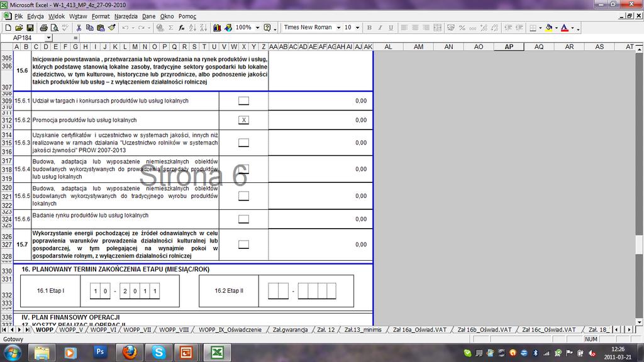This screenshot has height=362, width=644.
Task: Select column AP header
Action: 509,47
